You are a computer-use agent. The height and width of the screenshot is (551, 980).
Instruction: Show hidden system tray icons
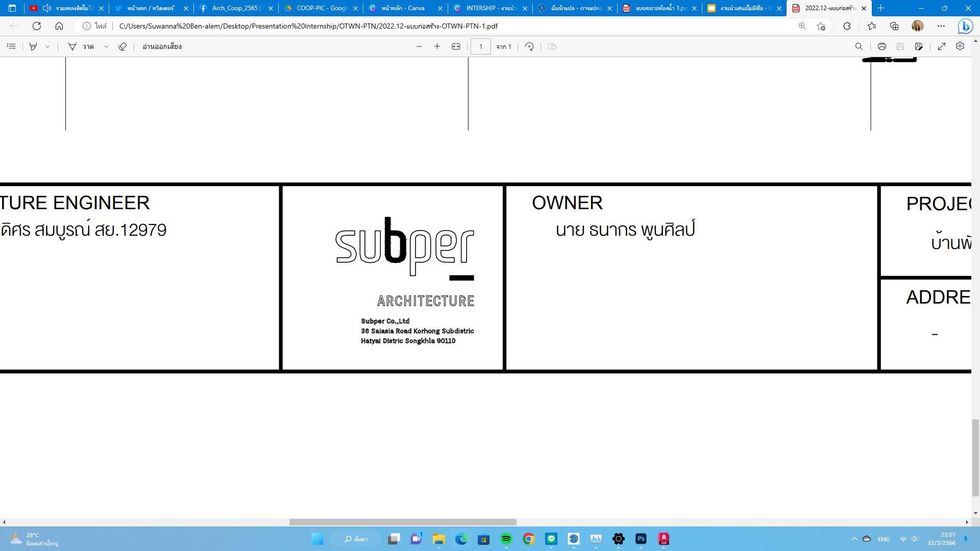click(x=854, y=539)
